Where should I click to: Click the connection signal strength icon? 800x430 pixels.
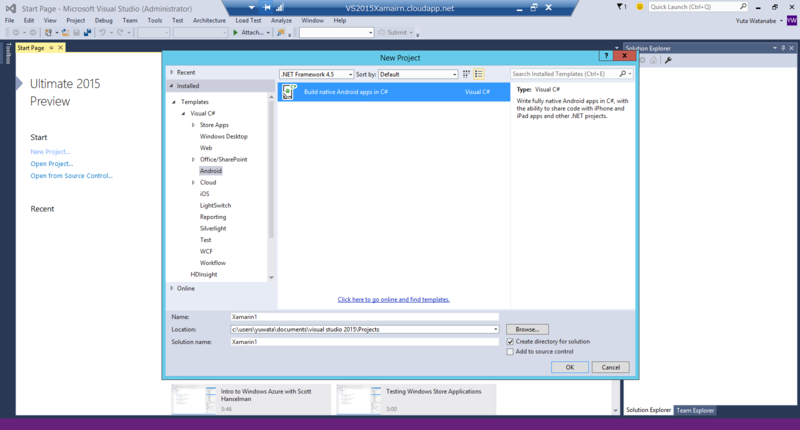click(280, 8)
